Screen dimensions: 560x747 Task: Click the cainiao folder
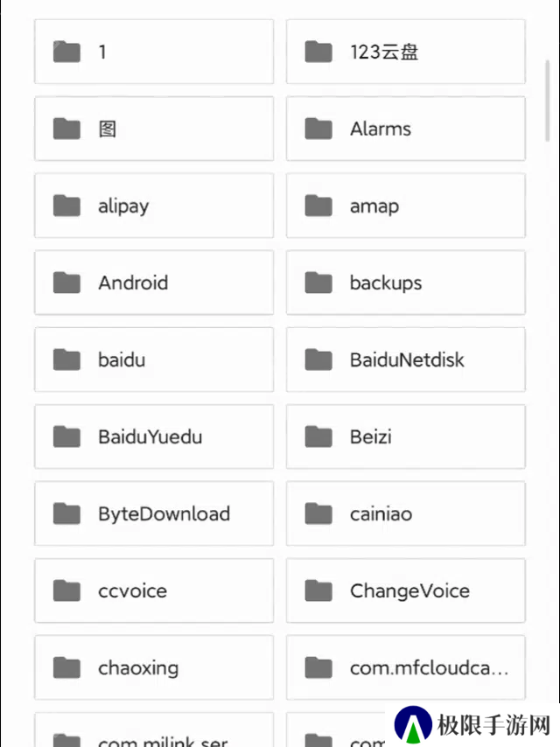point(406,513)
